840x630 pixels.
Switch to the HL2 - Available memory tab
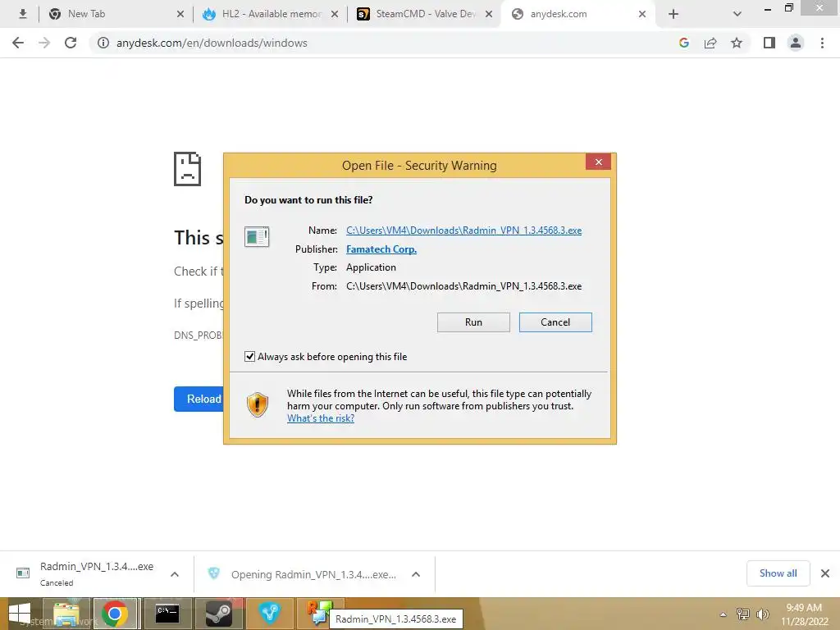tap(271, 14)
